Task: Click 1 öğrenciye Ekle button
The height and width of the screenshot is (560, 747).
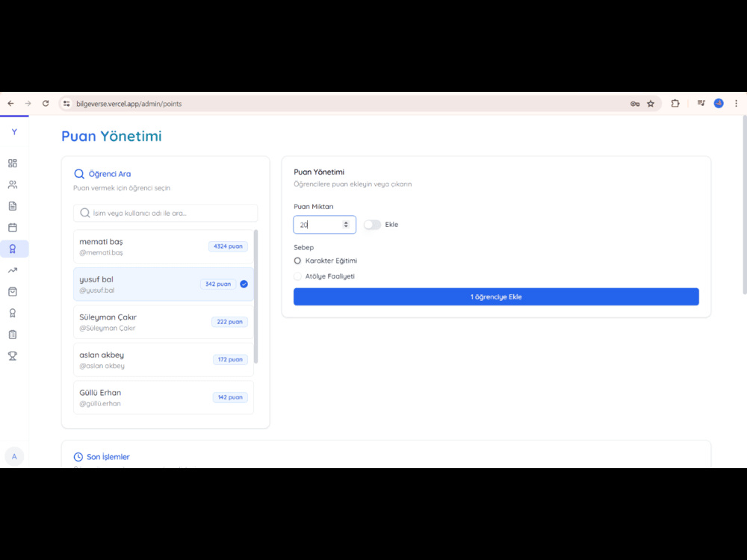Action: pos(496,296)
